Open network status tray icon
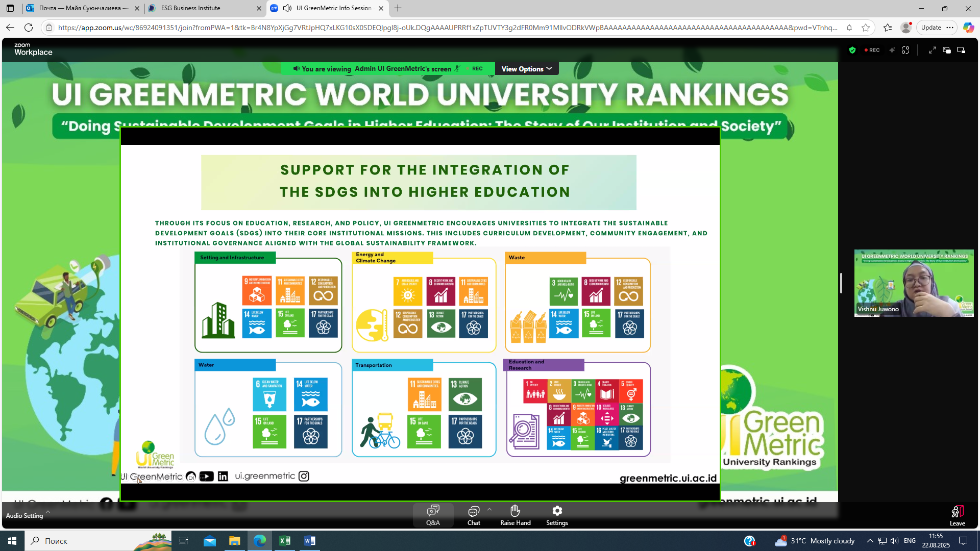The width and height of the screenshot is (980, 551). 882,541
